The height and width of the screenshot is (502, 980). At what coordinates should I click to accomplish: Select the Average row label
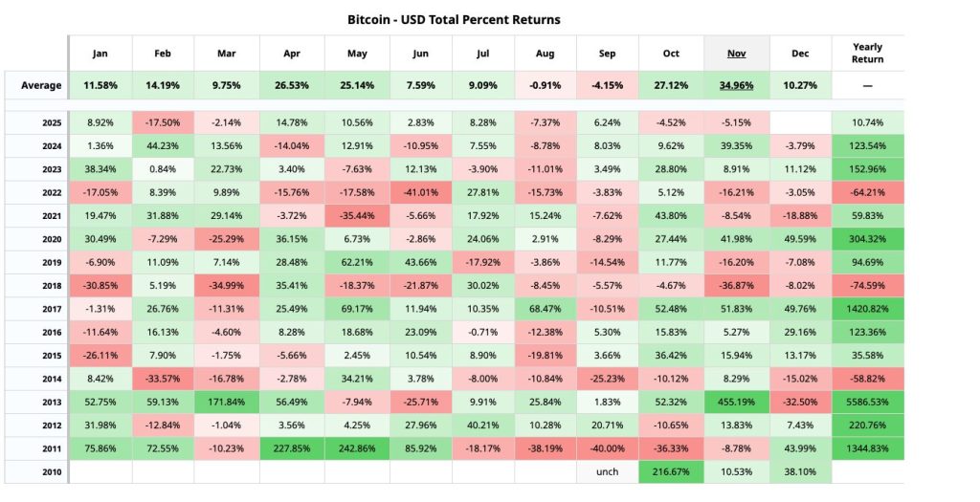pyautogui.click(x=41, y=85)
